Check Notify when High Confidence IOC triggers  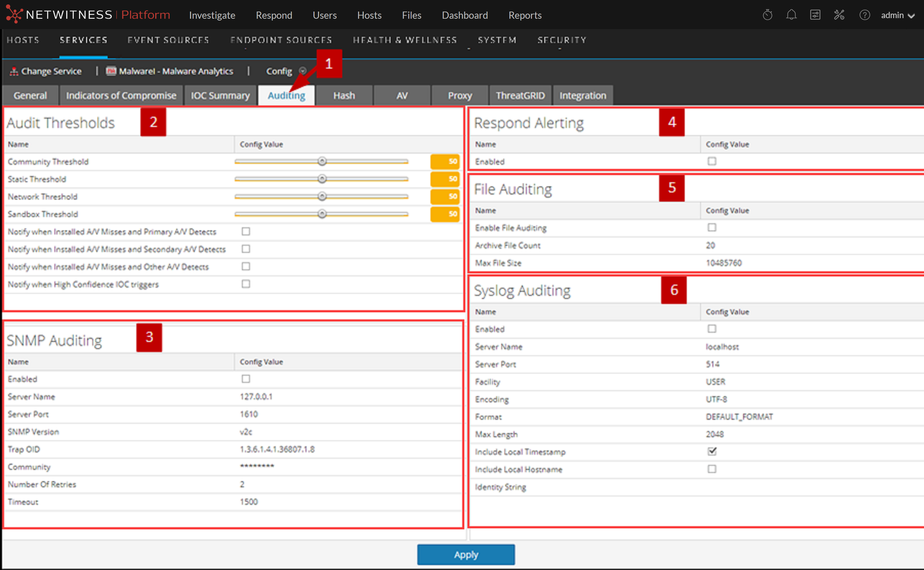click(x=246, y=284)
